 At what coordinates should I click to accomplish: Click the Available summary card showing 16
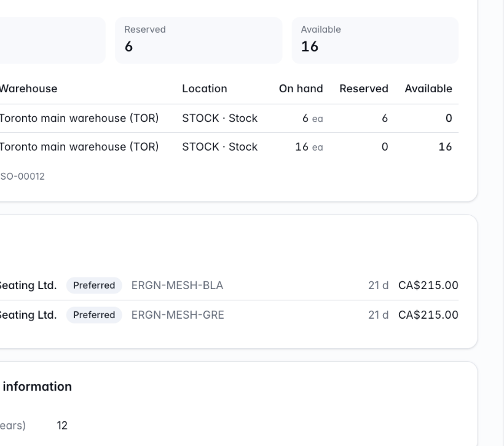(x=375, y=41)
